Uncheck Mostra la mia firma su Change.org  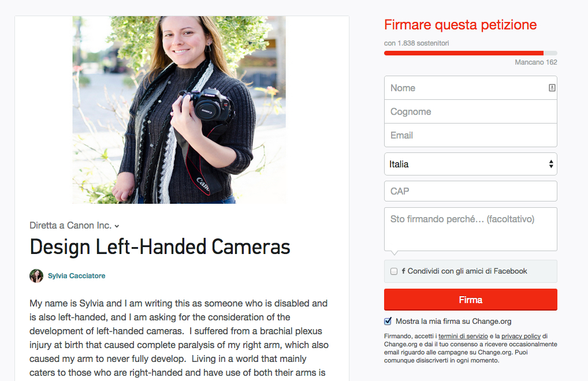388,321
